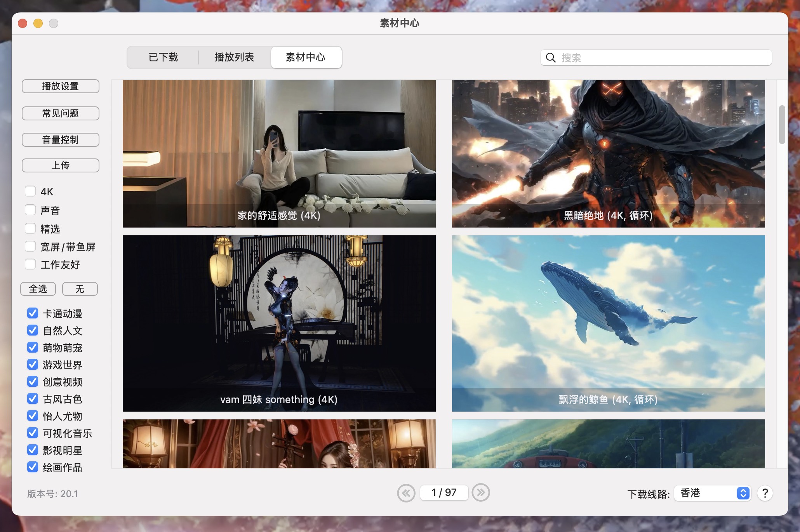Enable the 精选 filter checkbox
This screenshot has width=800, height=532.
pos(30,228)
